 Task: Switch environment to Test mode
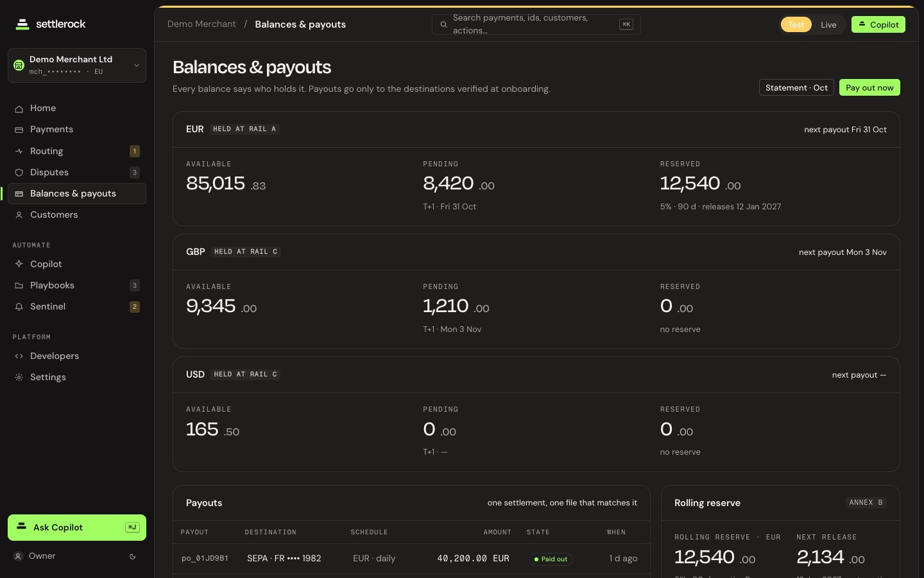796,25
